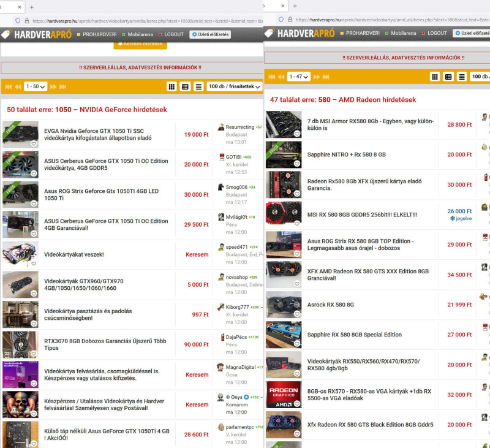
Task: Open new tab in right browser window
Action: click(x=295, y=6)
